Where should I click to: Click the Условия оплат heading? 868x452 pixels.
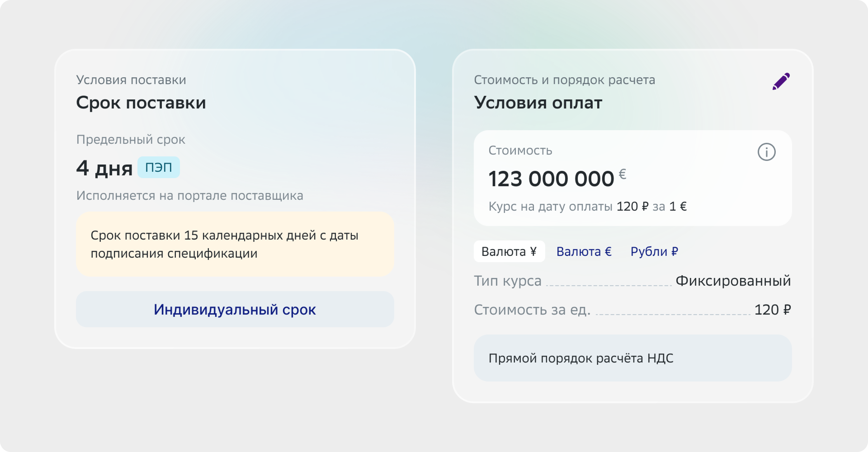coord(538,102)
